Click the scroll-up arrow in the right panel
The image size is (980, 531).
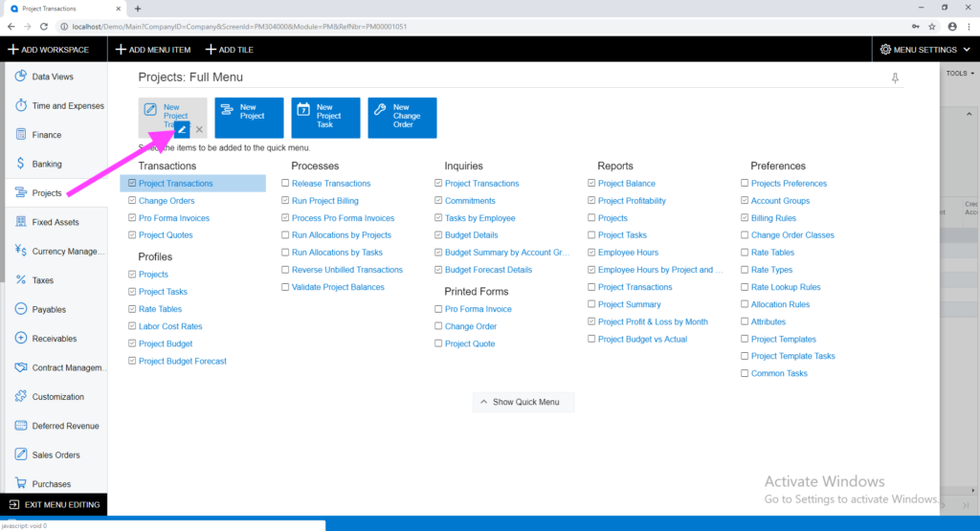tap(969, 114)
